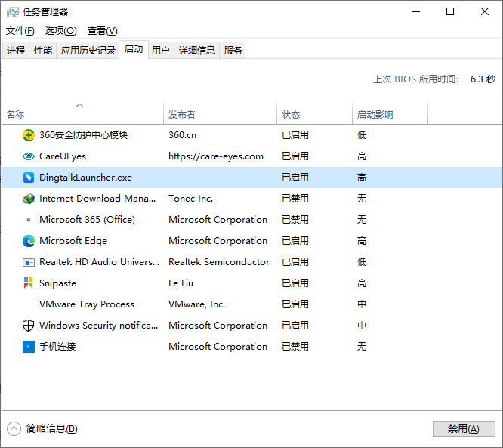Image resolution: width=503 pixels, height=448 pixels.
Task: Select the CareUEyes entry name
Action: pyautogui.click(x=63, y=156)
